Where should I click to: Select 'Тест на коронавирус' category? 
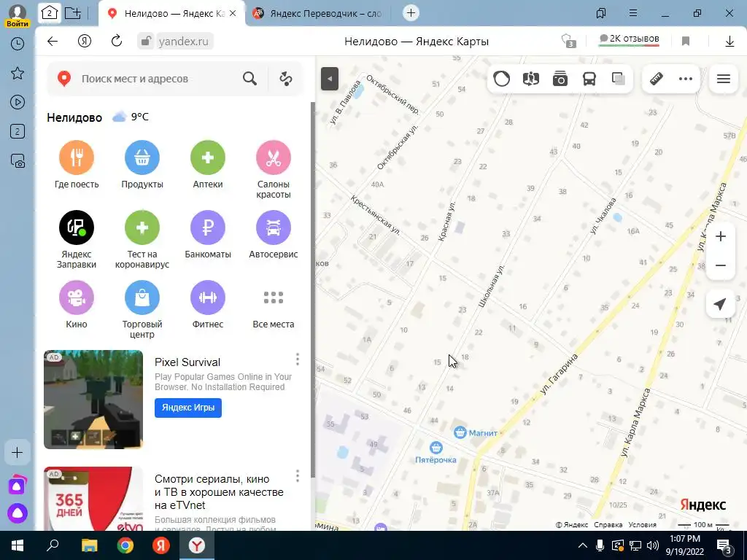[x=142, y=227]
